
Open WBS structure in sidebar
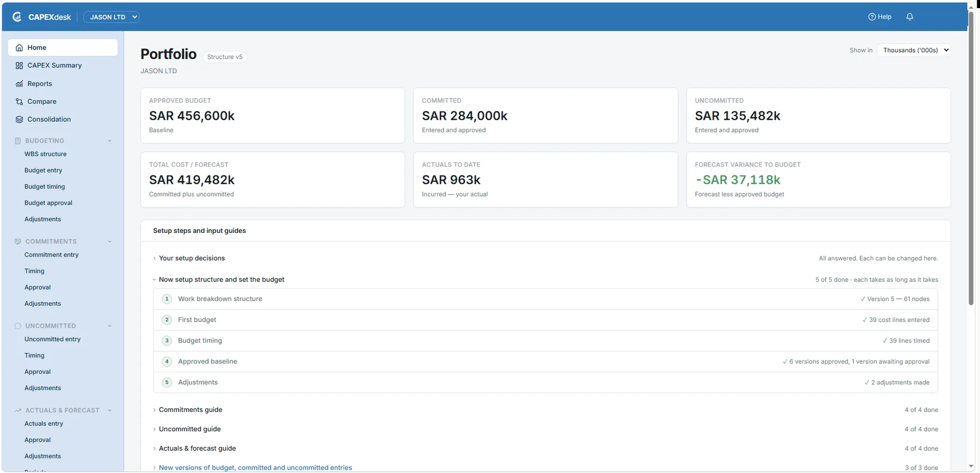46,155
